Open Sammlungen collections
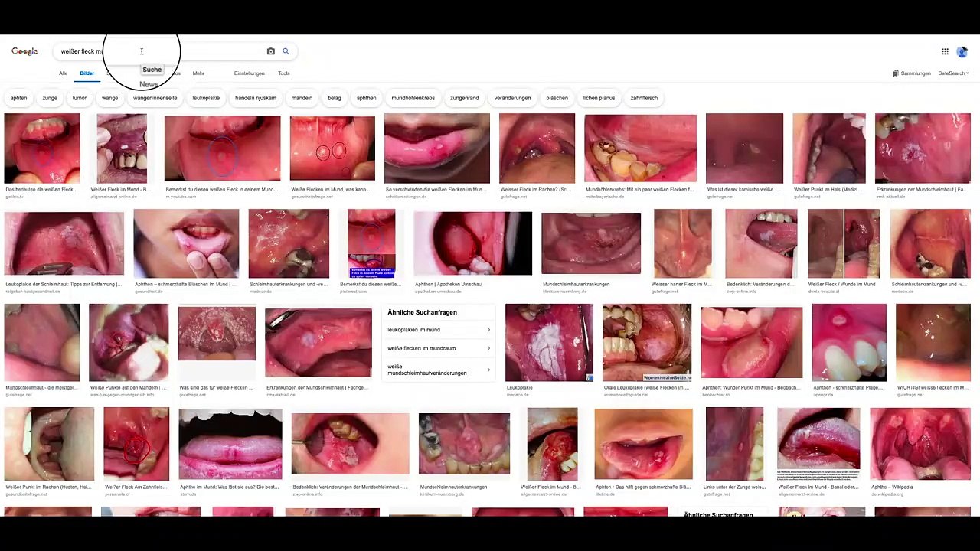The height and width of the screenshot is (551, 980). (x=912, y=73)
